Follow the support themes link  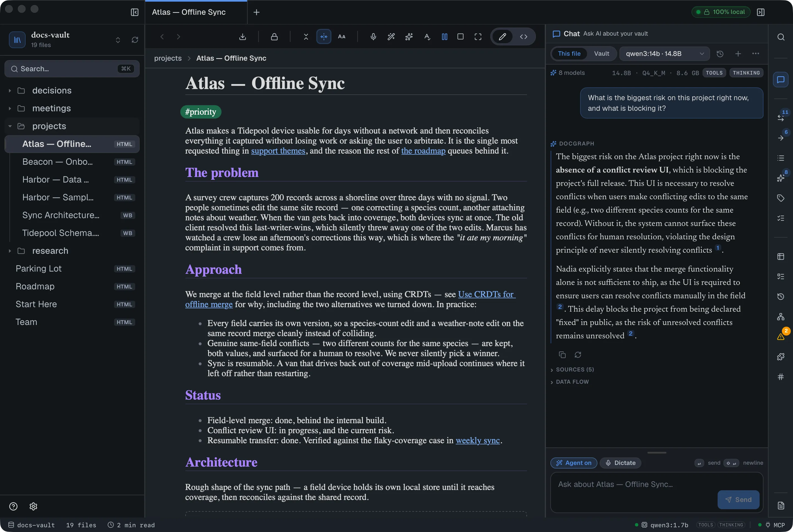(x=278, y=151)
